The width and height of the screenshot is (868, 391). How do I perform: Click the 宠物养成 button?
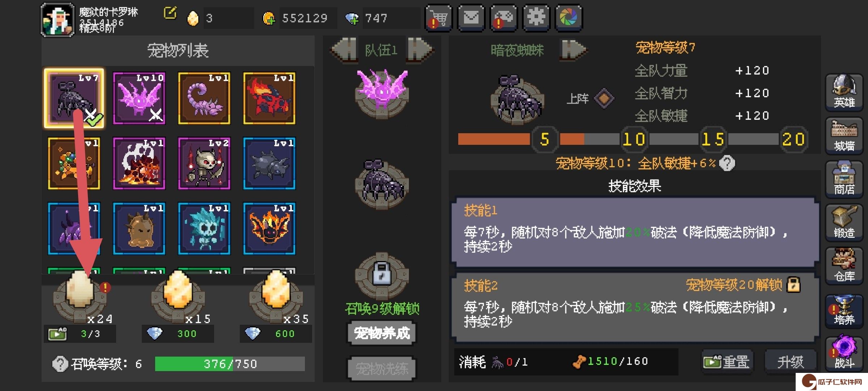click(x=382, y=333)
